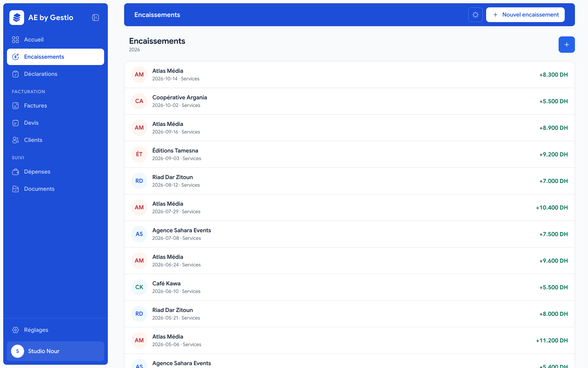Click the Dépenses wallet icon
Screen dimensions: 588x368
[x=16, y=172]
